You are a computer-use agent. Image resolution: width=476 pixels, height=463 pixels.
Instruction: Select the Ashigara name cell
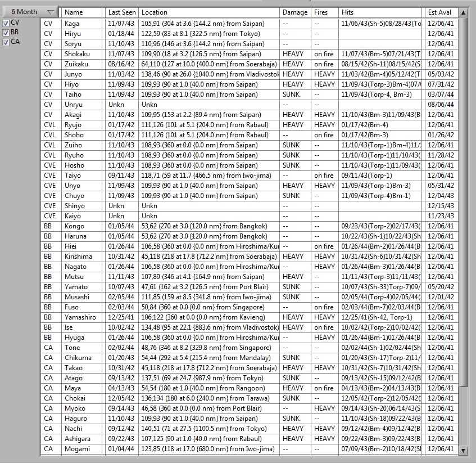pyautogui.click(x=82, y=439)
